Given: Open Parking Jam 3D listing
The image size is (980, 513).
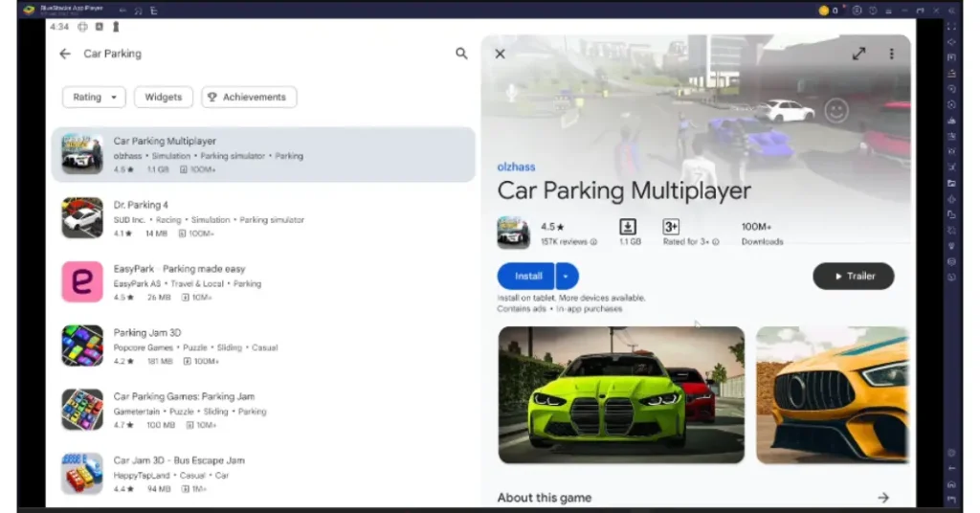Looking at the screenshot, I should pyautogui.click(x=263, y=346).
